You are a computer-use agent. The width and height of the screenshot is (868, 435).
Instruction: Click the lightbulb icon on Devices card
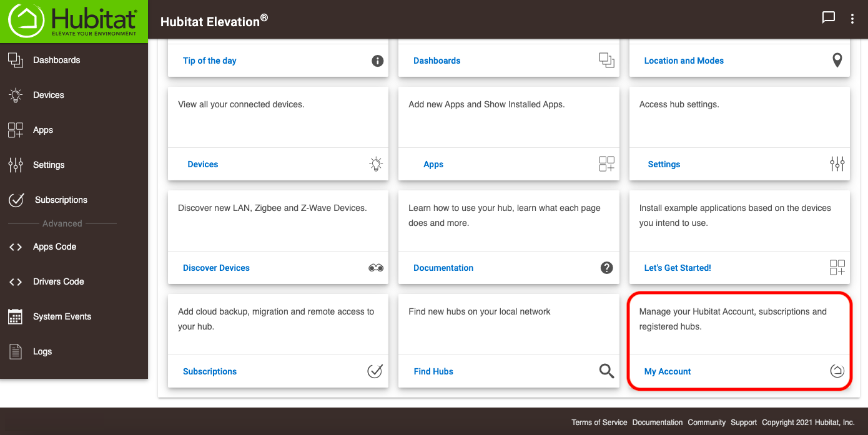click(x=375, y=164)
